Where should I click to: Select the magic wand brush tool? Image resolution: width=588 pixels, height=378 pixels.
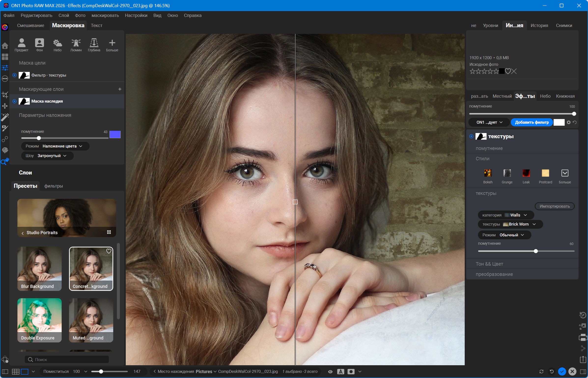pyautogui.click(x=5, y=117)
